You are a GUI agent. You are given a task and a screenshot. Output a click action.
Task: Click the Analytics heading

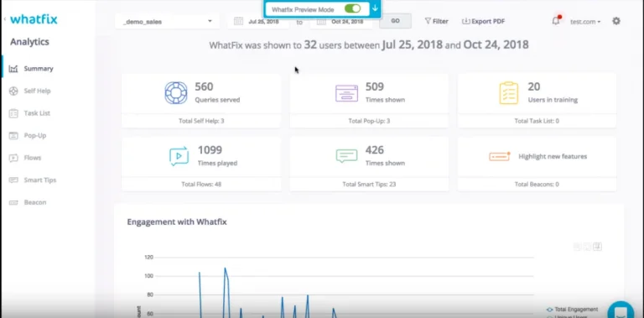[x=29, y=42]
